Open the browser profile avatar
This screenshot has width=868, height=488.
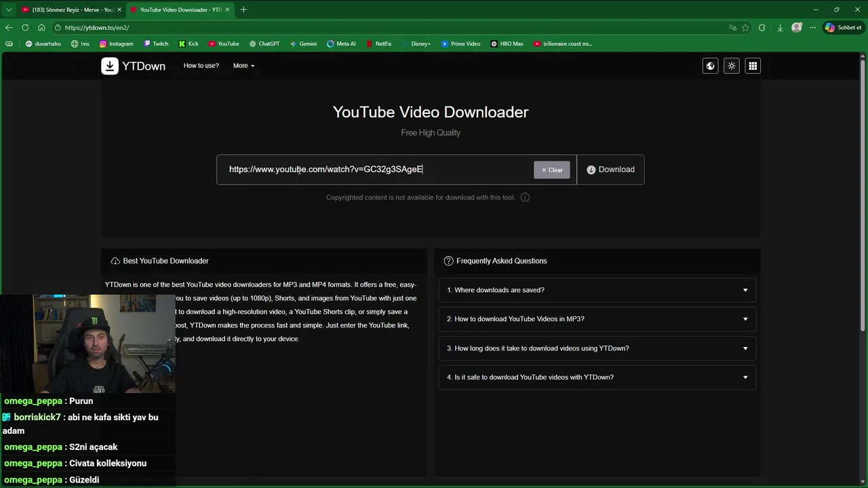tap(797, 28)
